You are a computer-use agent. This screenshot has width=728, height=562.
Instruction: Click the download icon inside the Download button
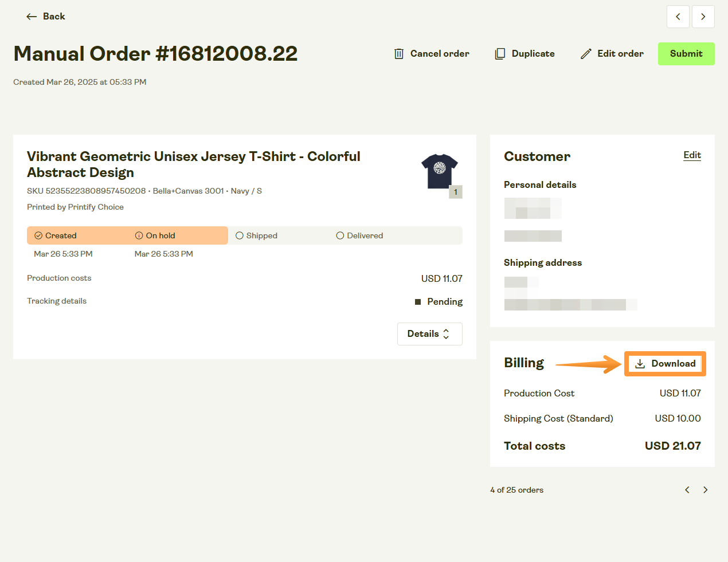click(x=639, y=363)
